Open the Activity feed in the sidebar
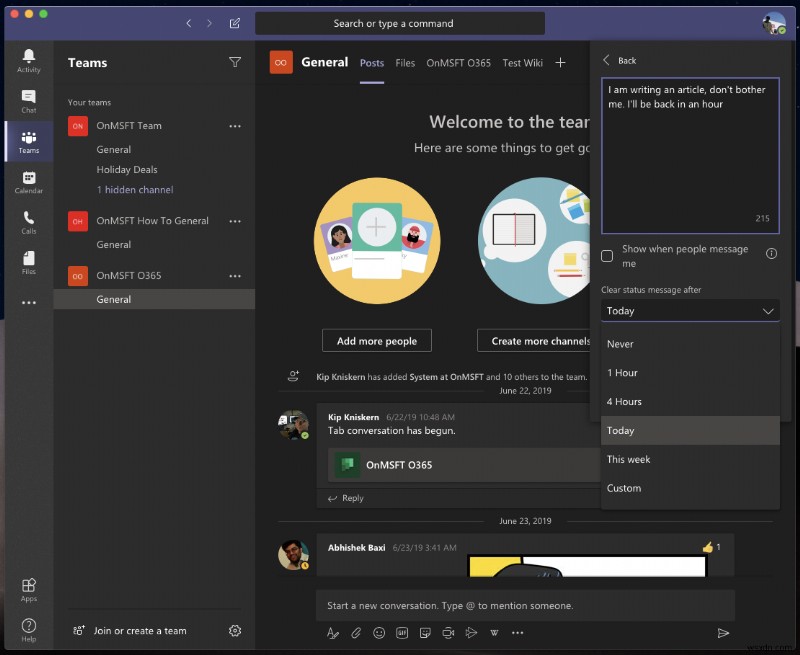The image size is (800, 655). (x=29, y=62)
